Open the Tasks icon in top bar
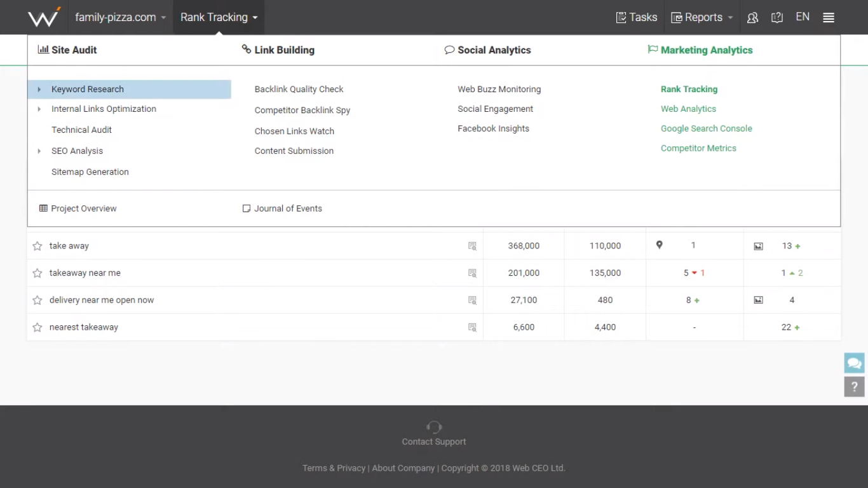 [621, 18]
